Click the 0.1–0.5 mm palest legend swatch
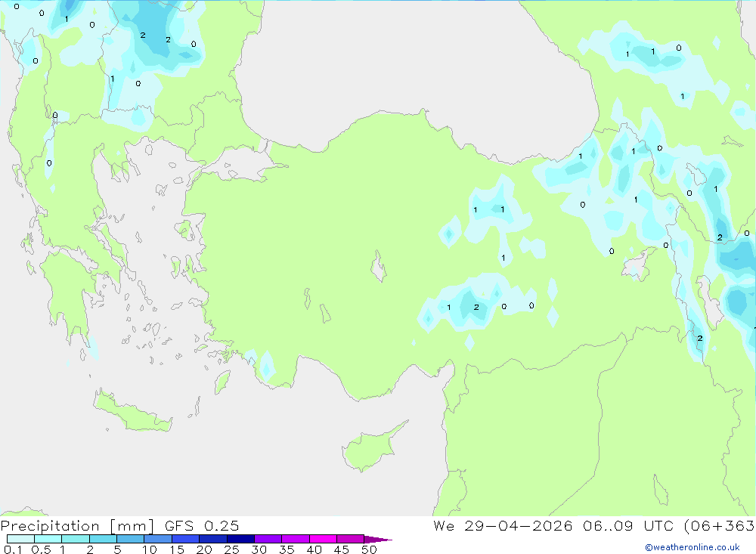 [20, 539]
